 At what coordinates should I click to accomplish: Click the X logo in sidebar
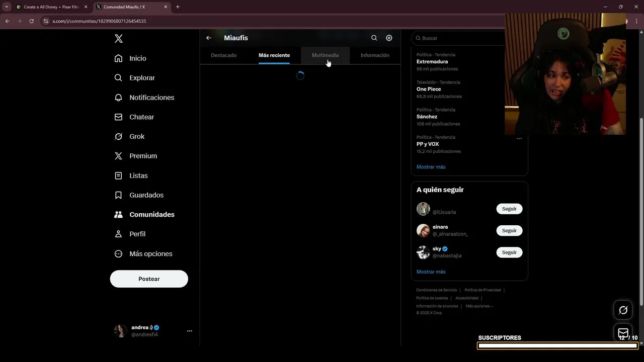(118, 39)
